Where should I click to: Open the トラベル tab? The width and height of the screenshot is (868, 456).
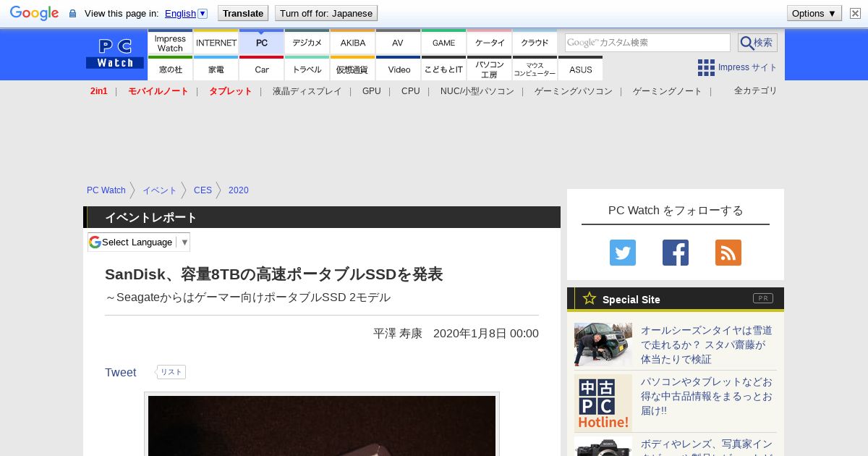[307, 69]
